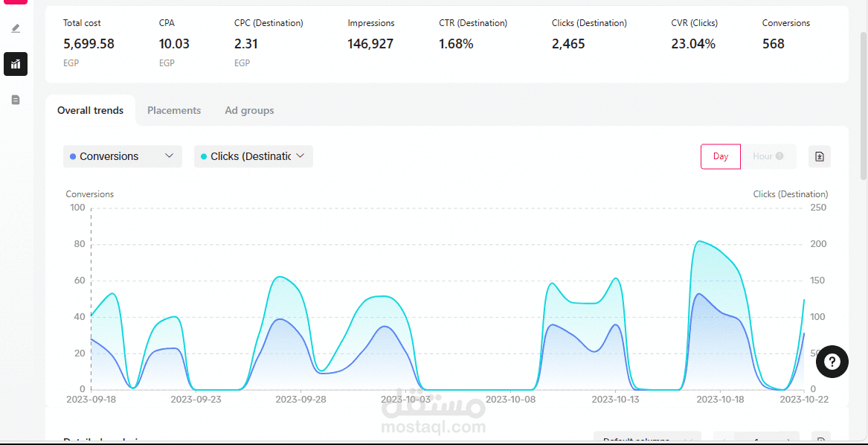Click the CTR (Destination) value 1.68%

point(456,44)
